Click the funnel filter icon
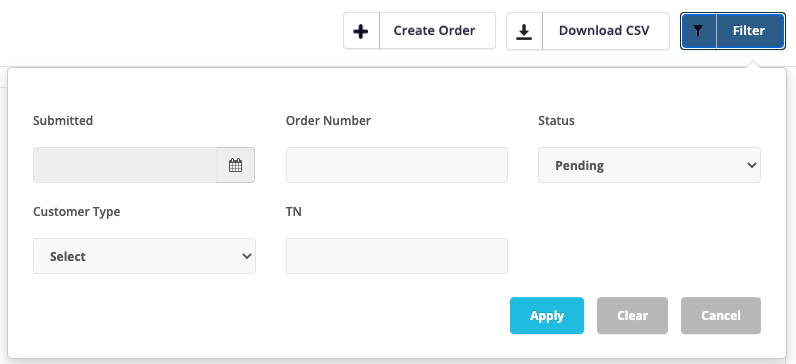The image size is (796, 364). click(699, 31)
